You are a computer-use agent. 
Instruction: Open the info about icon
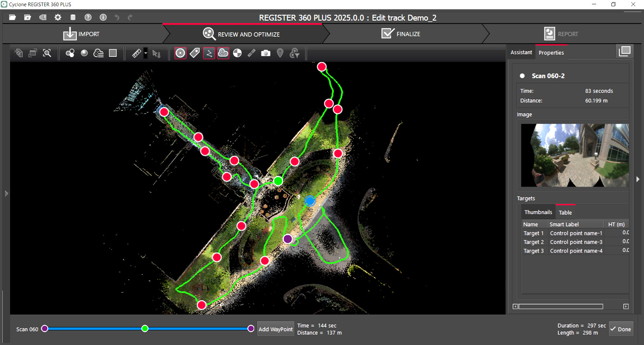[x=103, y=17]
